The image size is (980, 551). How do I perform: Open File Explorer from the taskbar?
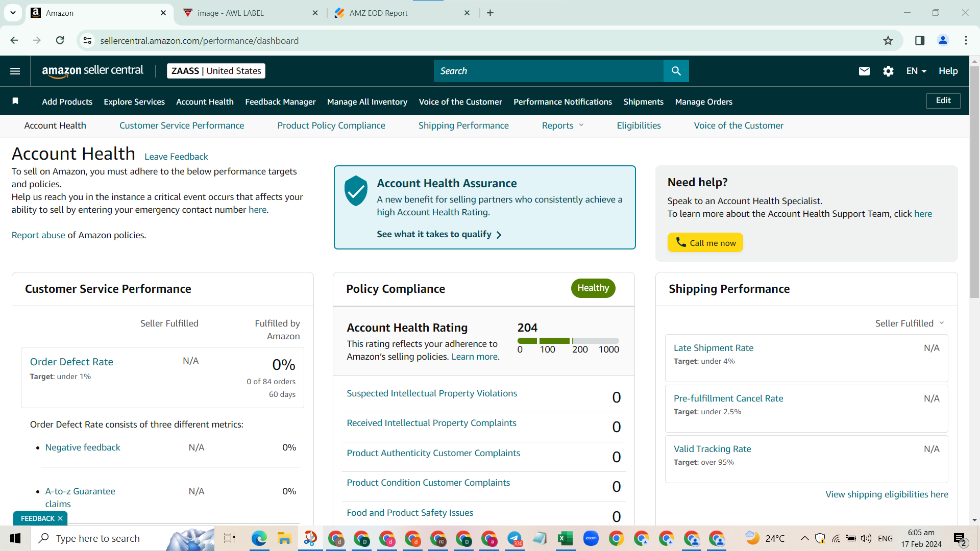(x=284, y=538)
